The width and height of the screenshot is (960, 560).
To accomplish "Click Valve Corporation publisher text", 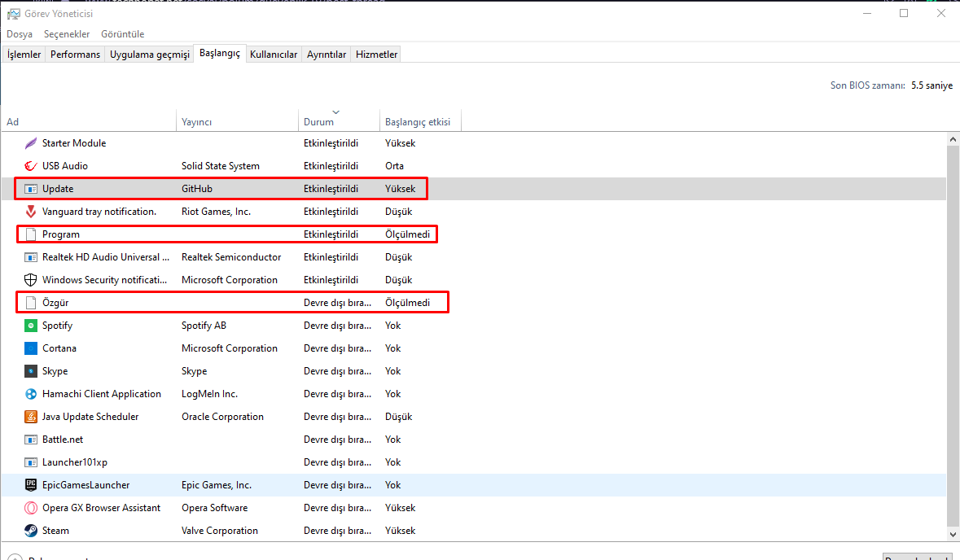I will tap(220, 531).
